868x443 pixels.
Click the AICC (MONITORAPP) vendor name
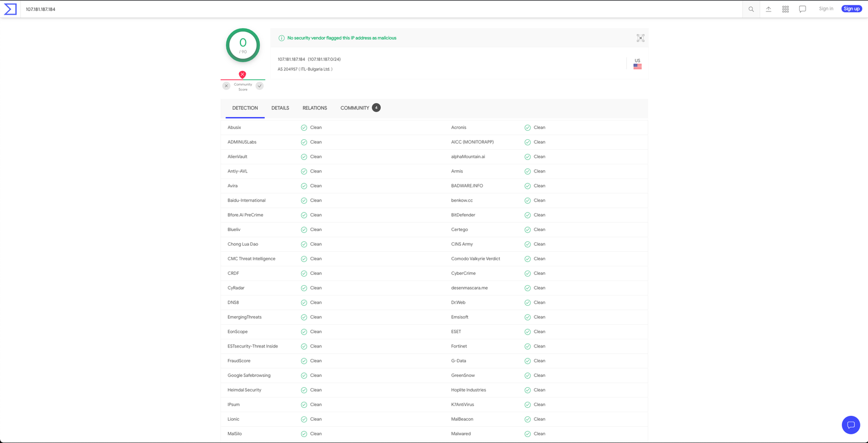pos(473,142)
